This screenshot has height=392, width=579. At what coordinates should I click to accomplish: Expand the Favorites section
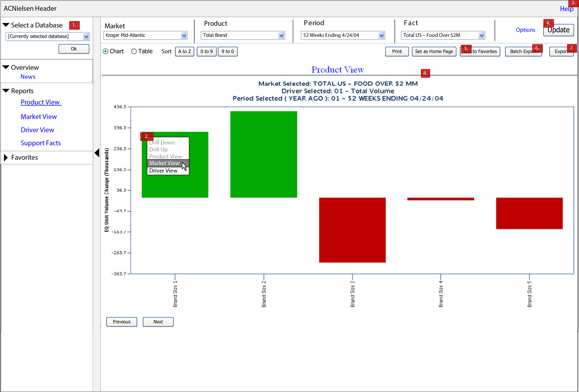pyautogui.click(x=6, y=157)
